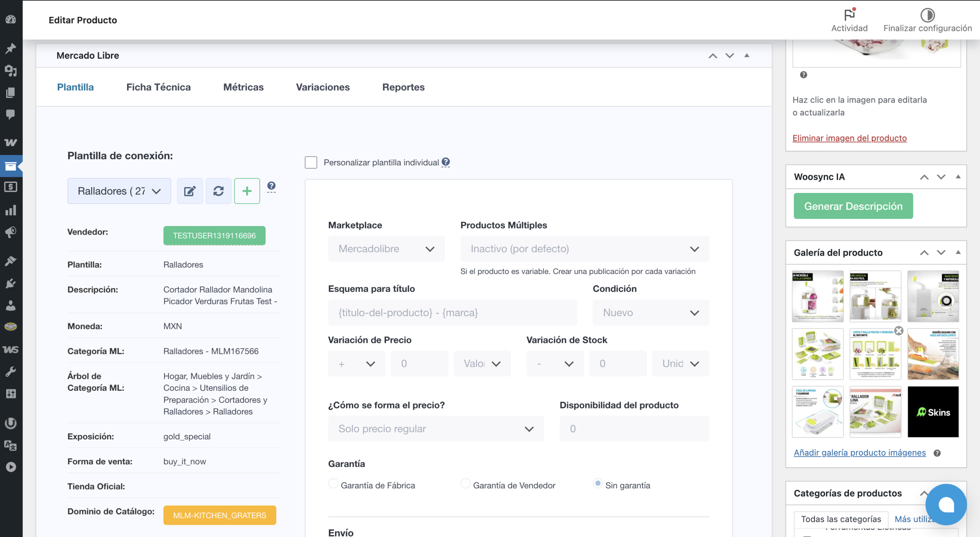Image resolution: width=980 pixels, height=537 pixels.
Task: Open the stock variation sign dropdown
Action: (x=555, y=364)
